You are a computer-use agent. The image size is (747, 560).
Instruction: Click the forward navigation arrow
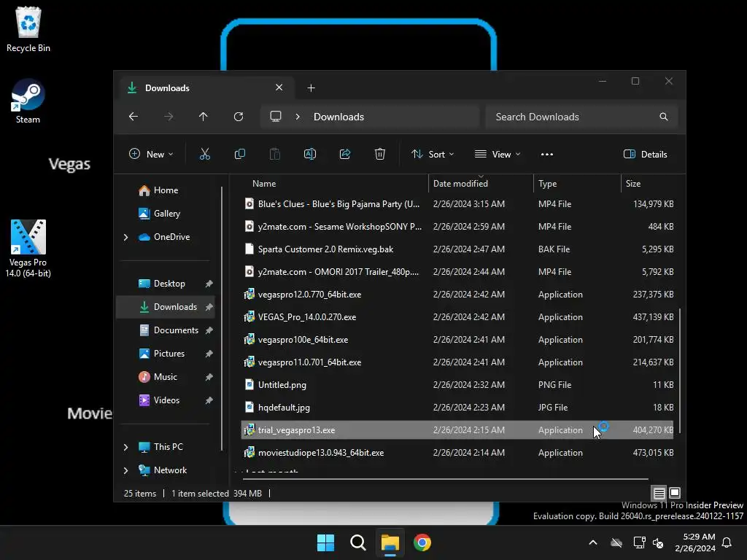coord(169,117)
